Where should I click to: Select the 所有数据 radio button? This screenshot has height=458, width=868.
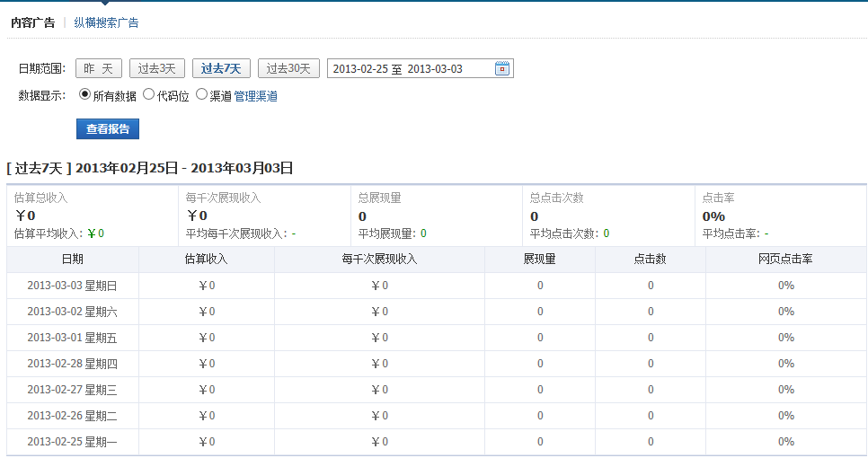[84, 94]
